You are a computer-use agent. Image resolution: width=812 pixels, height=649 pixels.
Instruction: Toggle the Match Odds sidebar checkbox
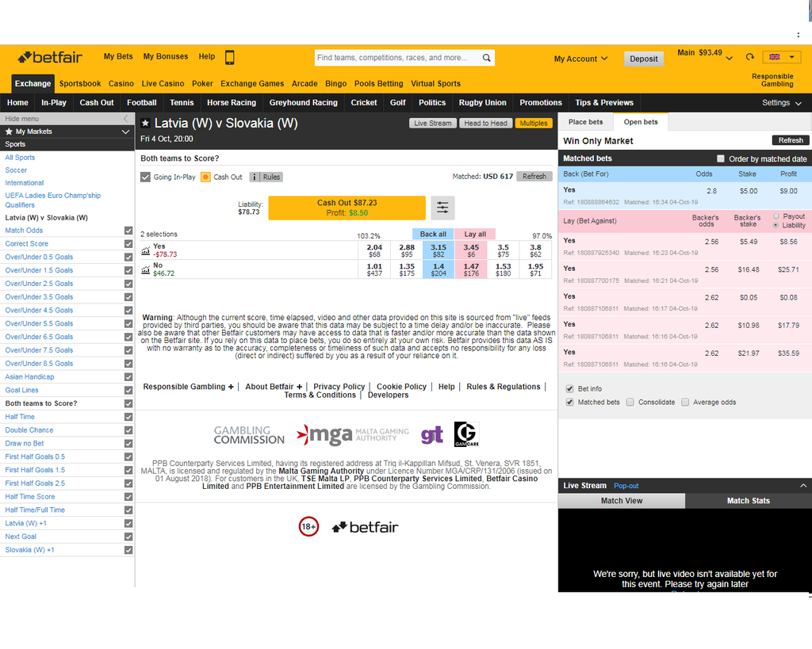[x=128, y=231]
